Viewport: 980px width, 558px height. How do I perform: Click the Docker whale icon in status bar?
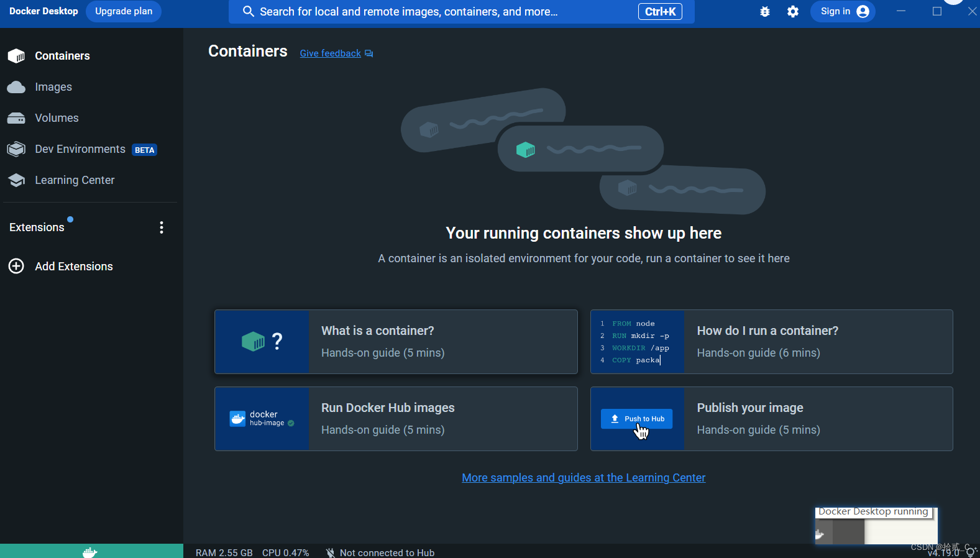(x=91, y=552)
